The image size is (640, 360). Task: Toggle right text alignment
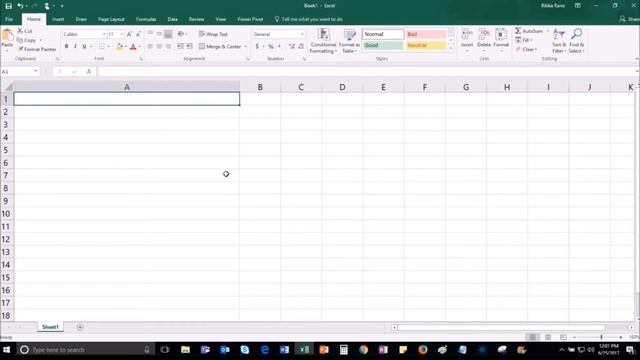168,47
